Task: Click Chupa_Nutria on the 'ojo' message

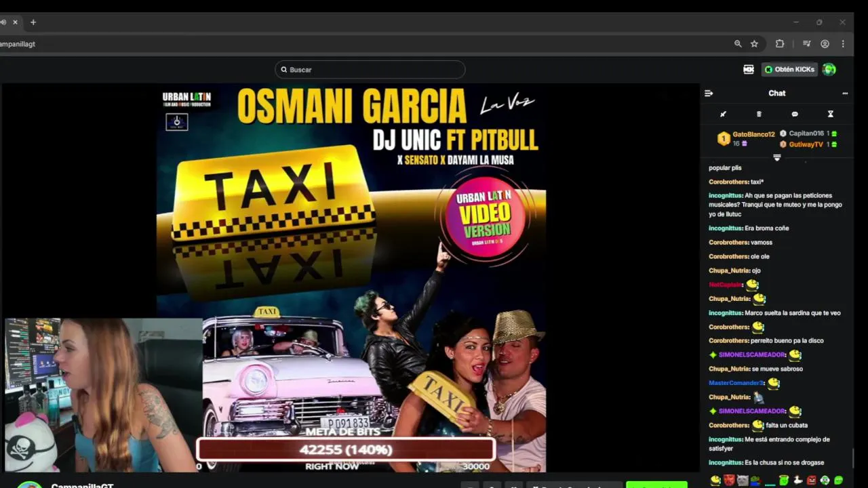Action: 728,270
